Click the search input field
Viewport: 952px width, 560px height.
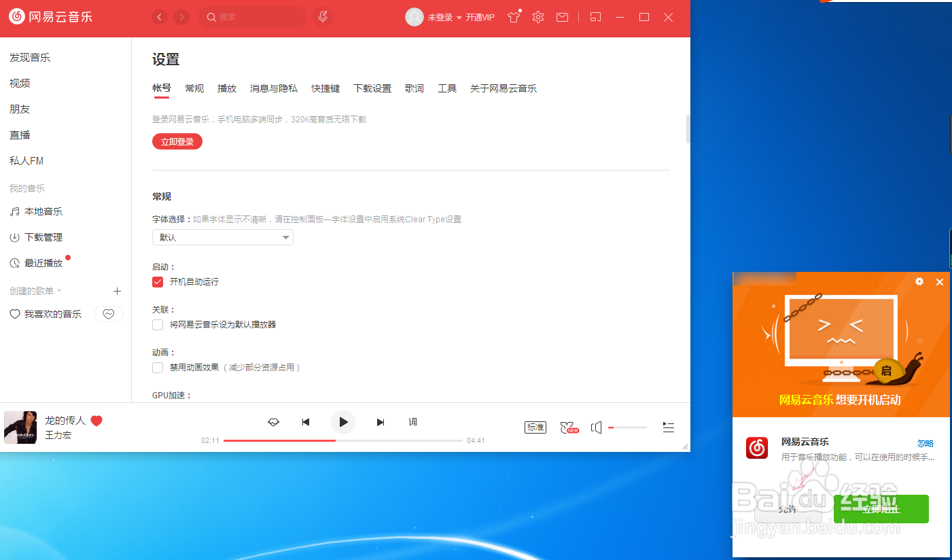(x=252, y=17)
